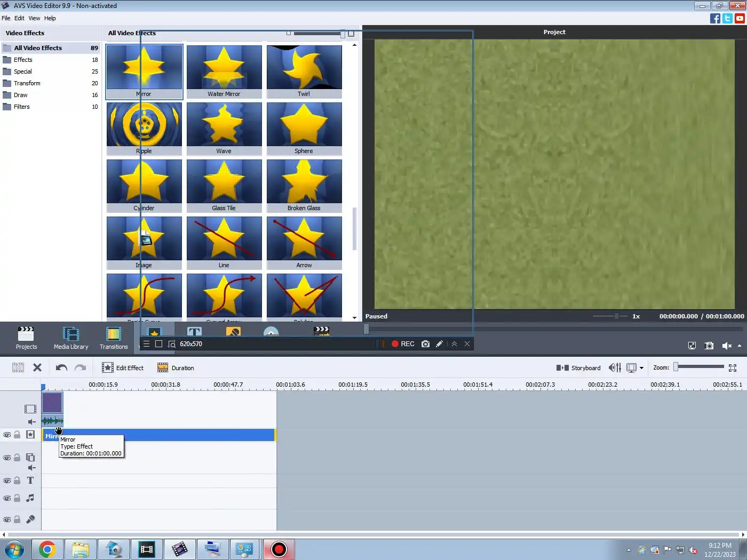
Task: Expand the preview volume arrow
Action: click(740, 346)
